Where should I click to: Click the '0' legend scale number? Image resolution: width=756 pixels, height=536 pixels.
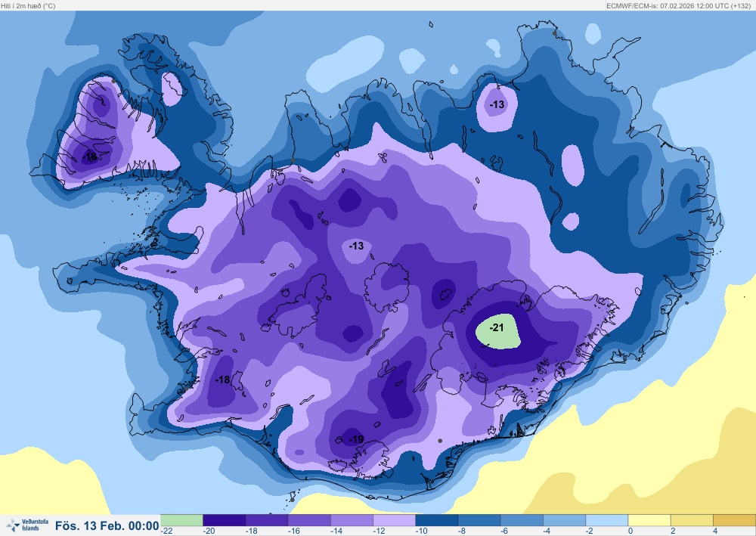pyautogui.click(x=631, y=531)
